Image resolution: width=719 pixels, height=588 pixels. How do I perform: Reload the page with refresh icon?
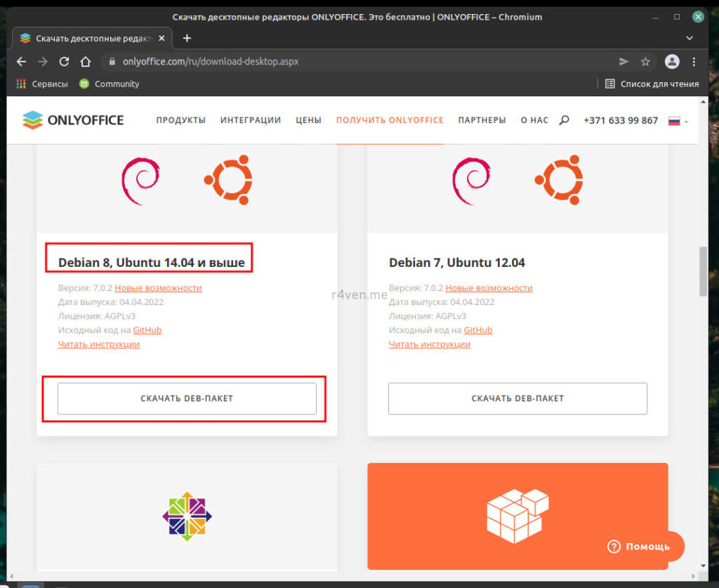pyautogui.click(x=64, y=62)
